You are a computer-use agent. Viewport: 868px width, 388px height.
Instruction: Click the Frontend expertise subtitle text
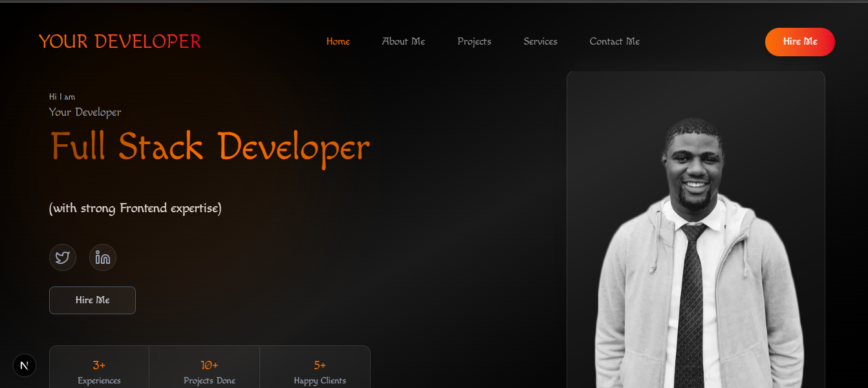point(135,208)
